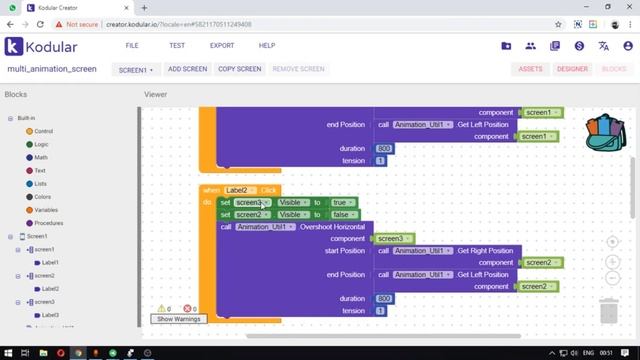Open the community people icon
Image resolution: width=640 pixels, height=360 pixels.
[x=531, y=46]
